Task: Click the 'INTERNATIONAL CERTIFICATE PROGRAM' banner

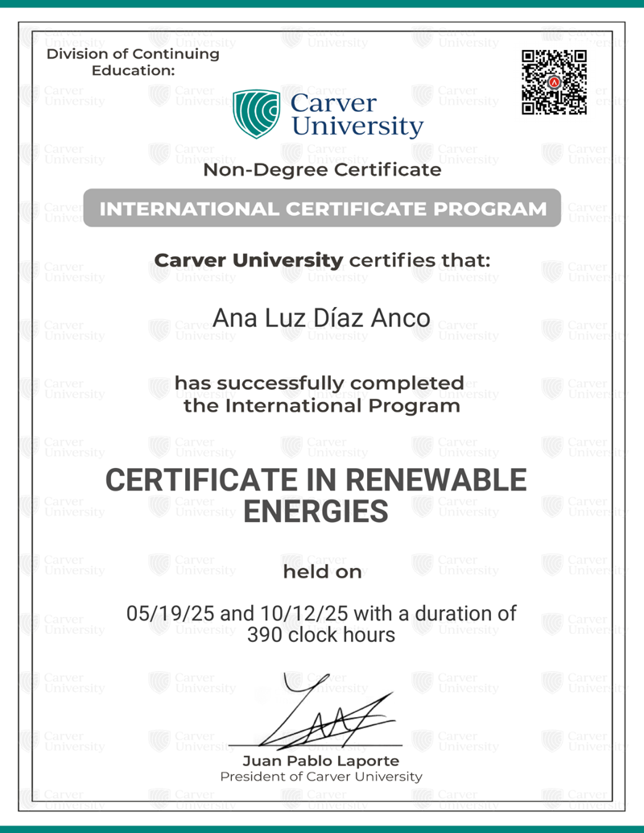Action: [x=322, y=208]
